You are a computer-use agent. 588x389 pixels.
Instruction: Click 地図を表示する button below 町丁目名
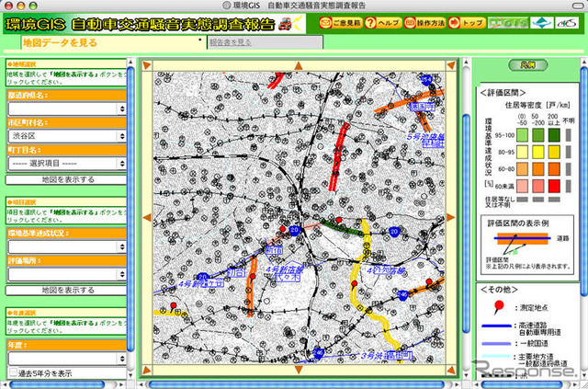pos(67,180)
